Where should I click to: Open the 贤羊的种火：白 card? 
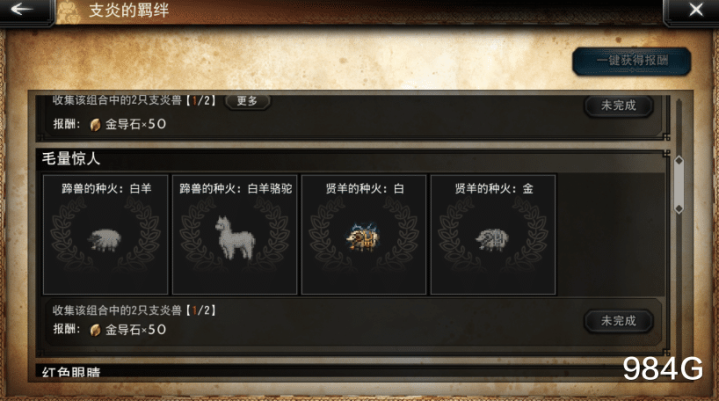coord(364,234)
